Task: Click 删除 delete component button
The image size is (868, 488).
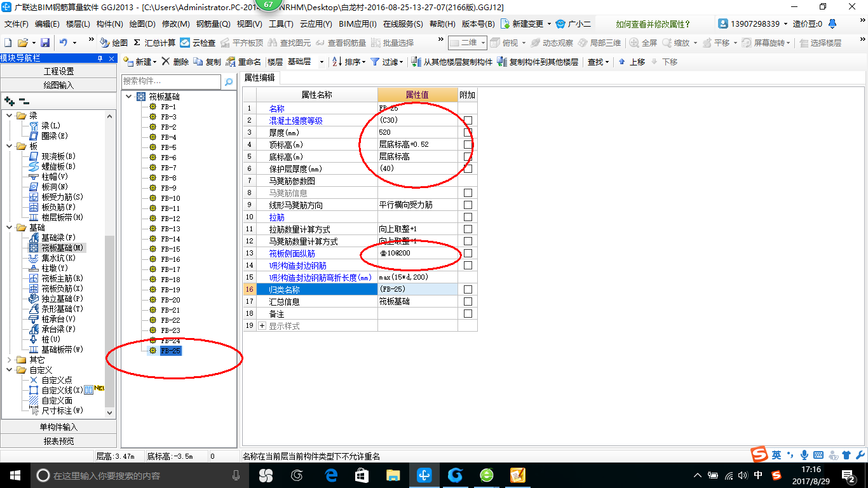Action: click(x=175, y=62)
